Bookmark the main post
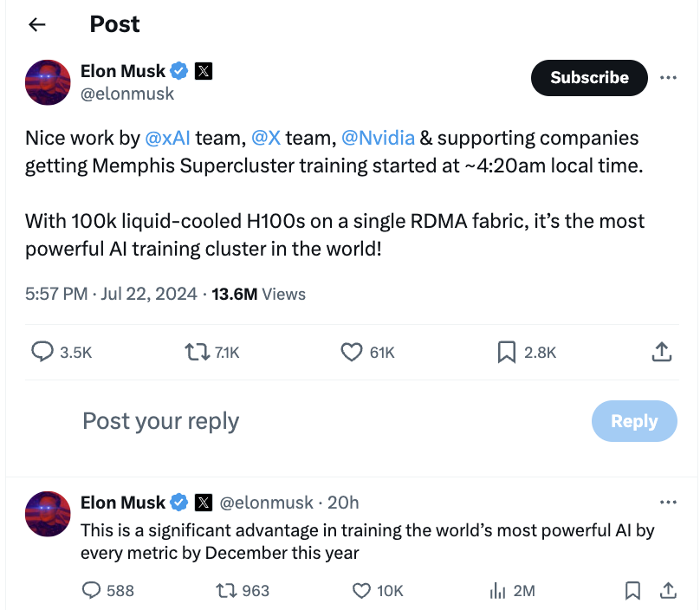 [507, 352]
